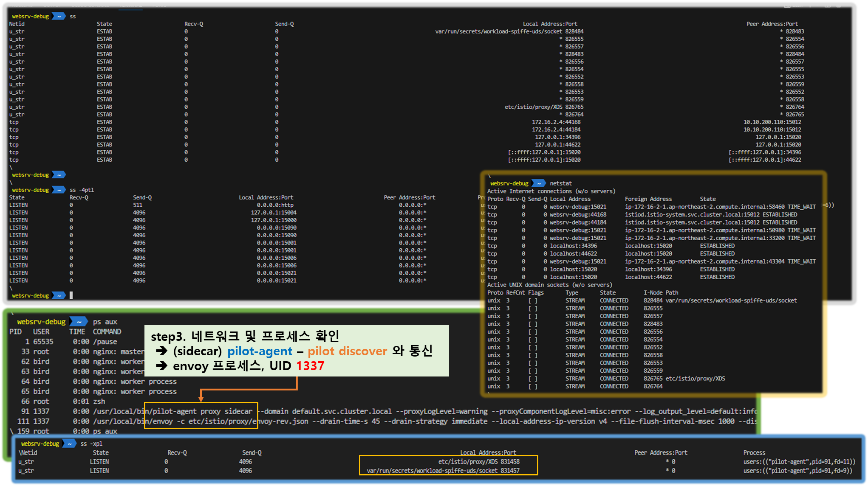Click the blinking cursor block at the last prompt
The height and width of the screenshot is (486, 868).
click(x=71, y=295)
